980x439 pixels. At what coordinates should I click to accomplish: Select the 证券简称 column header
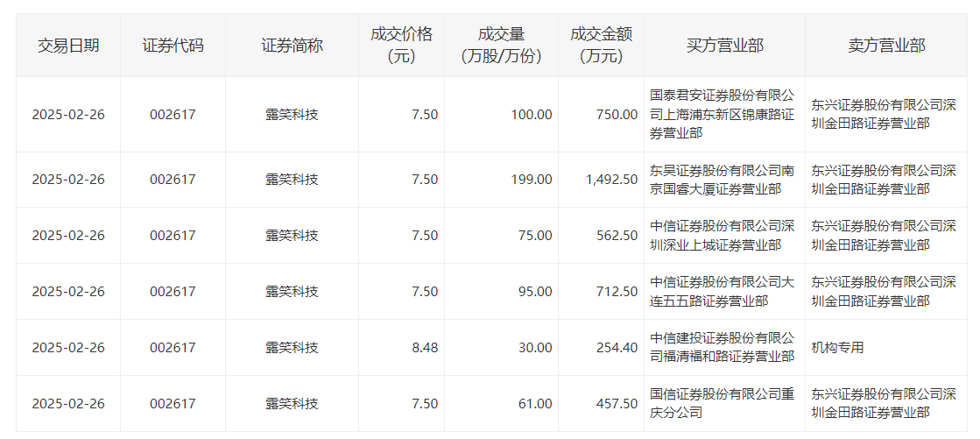click(x=292, y=46)
